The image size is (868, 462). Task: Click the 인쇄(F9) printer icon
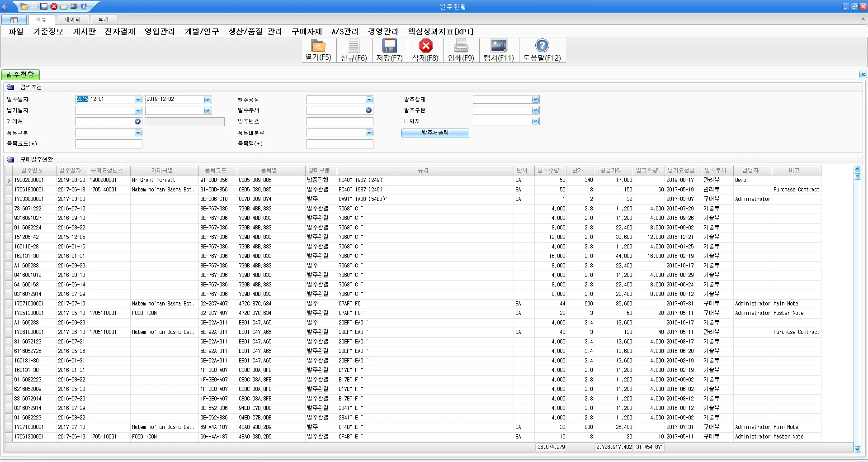461,46
